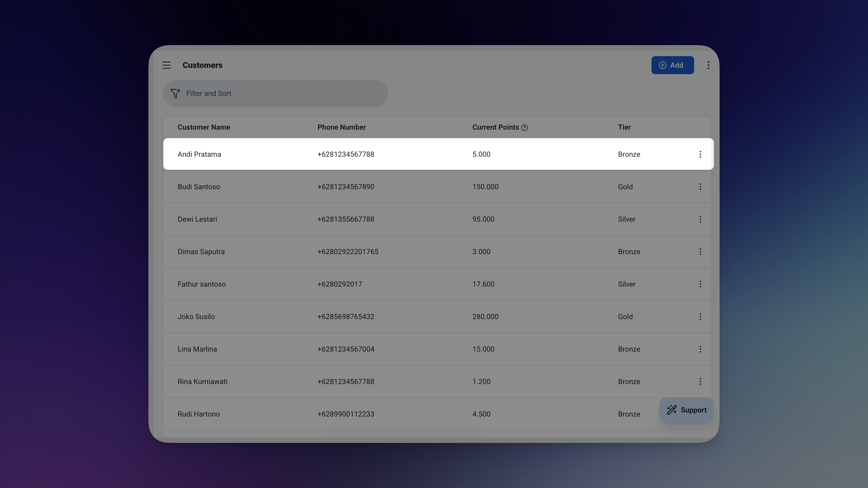The width and height of the screenshot is (868, 488).
Task: Open Dewi Lestari's three-dot menu
Action: (x=700, y=219)
